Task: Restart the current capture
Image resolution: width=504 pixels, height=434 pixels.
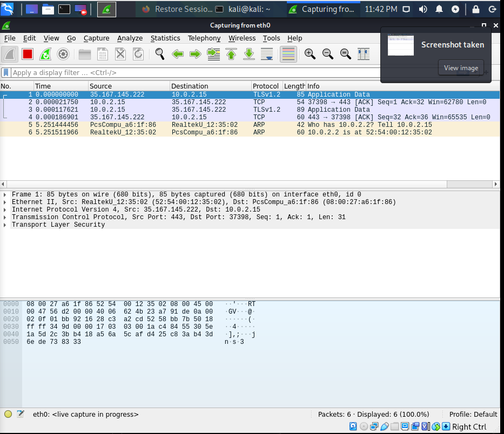Action: (x=45, y=54)
